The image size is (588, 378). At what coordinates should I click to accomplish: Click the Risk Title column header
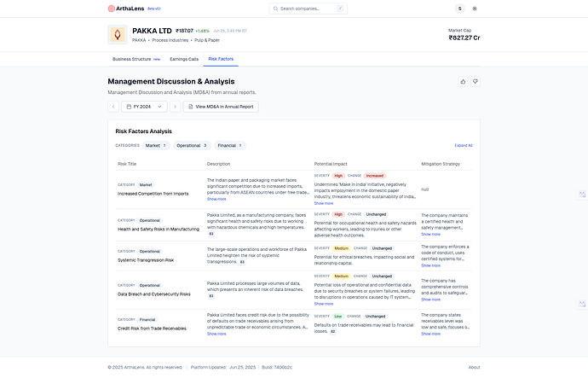tap(127, 164)
